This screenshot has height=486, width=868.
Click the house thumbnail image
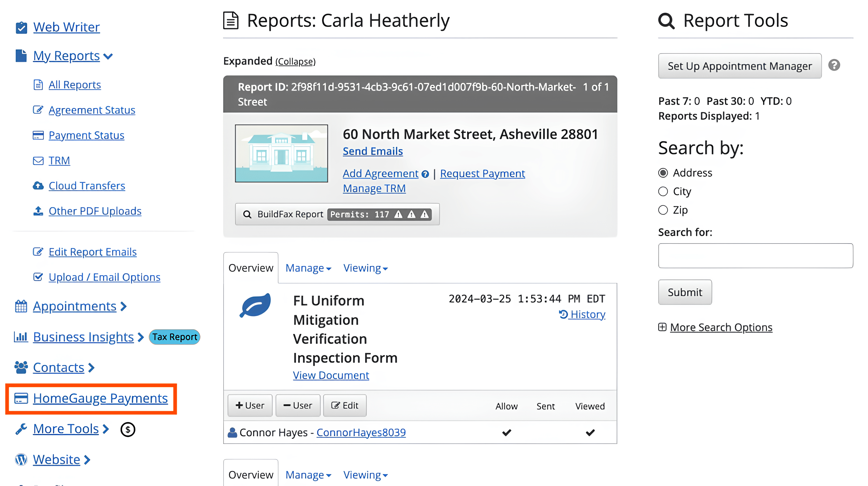click(281, 153)
